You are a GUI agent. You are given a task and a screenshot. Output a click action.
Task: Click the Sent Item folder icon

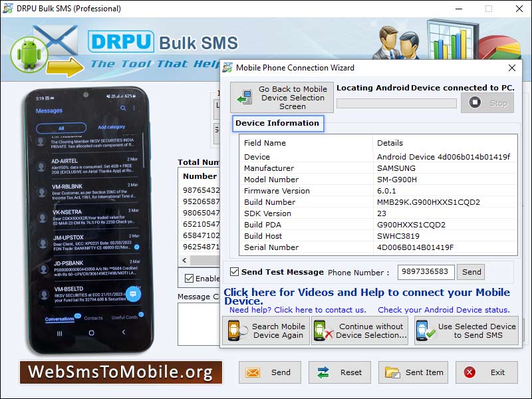(x=392, y=372)
